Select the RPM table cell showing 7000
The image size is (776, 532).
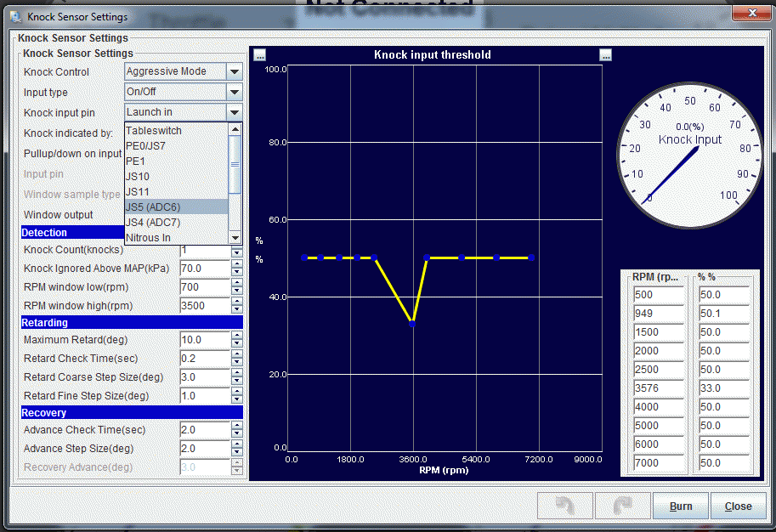tap(659, 463)
